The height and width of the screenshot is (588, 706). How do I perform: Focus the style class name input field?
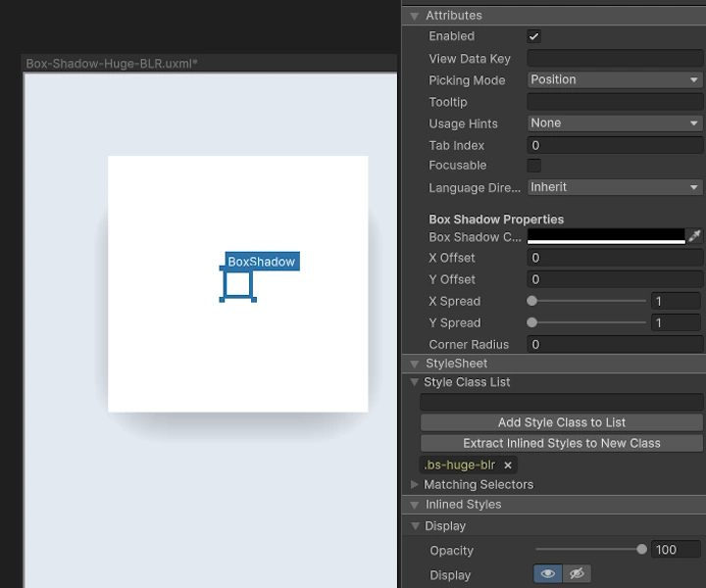point(562,402)
